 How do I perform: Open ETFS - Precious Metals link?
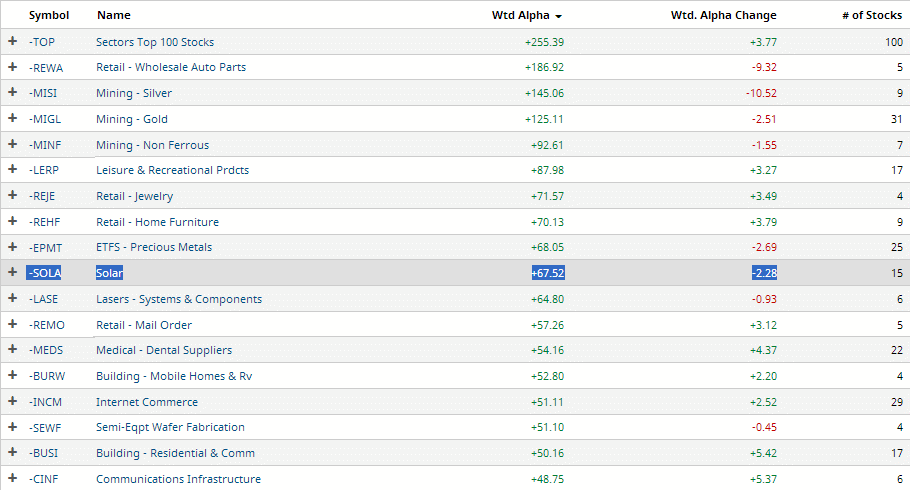click(x=154, y=247)
